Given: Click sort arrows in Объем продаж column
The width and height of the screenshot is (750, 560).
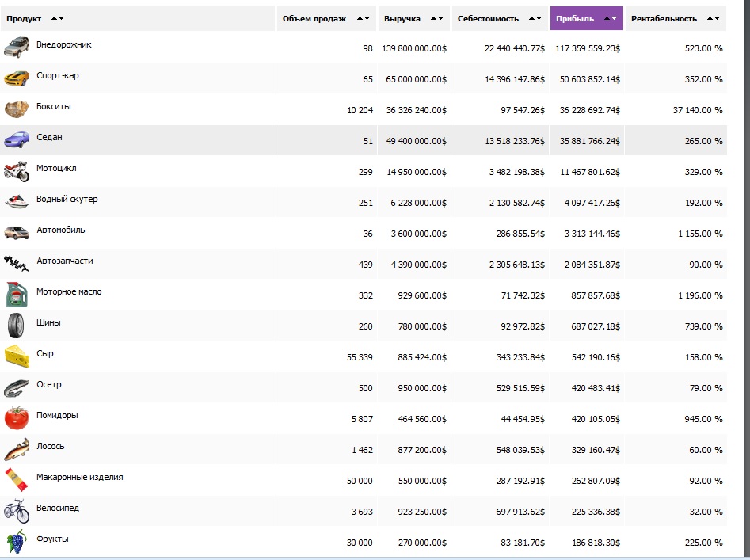Looking at the screenshot, I should [363, 18].
